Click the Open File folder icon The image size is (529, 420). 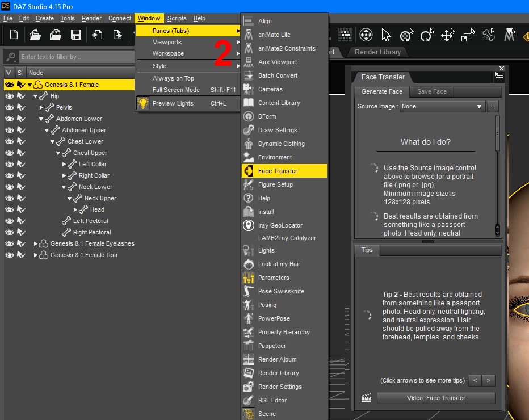point(35,35)
